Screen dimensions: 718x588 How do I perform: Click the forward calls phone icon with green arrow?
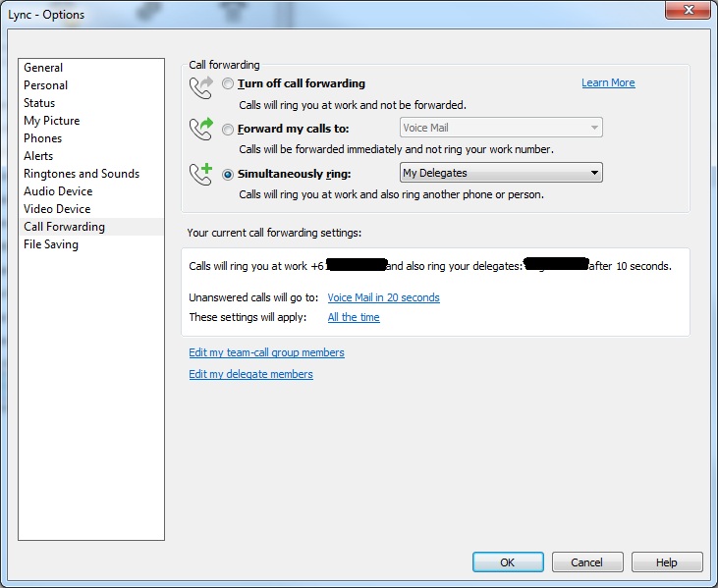(x=201, y=129)
